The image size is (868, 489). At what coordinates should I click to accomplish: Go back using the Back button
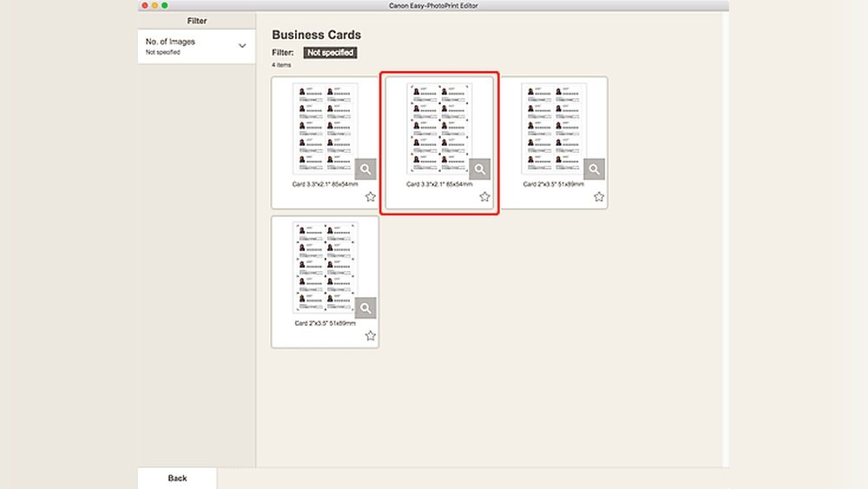(x=177, y=478)
